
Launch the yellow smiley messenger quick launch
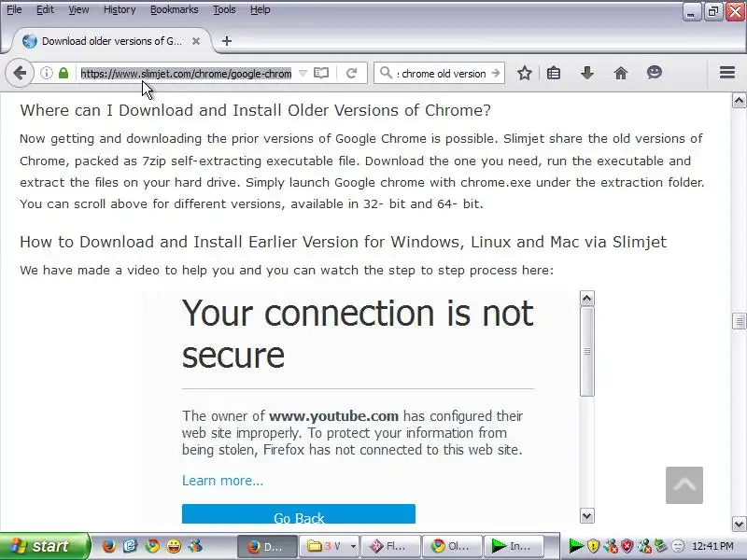[174, 546]
